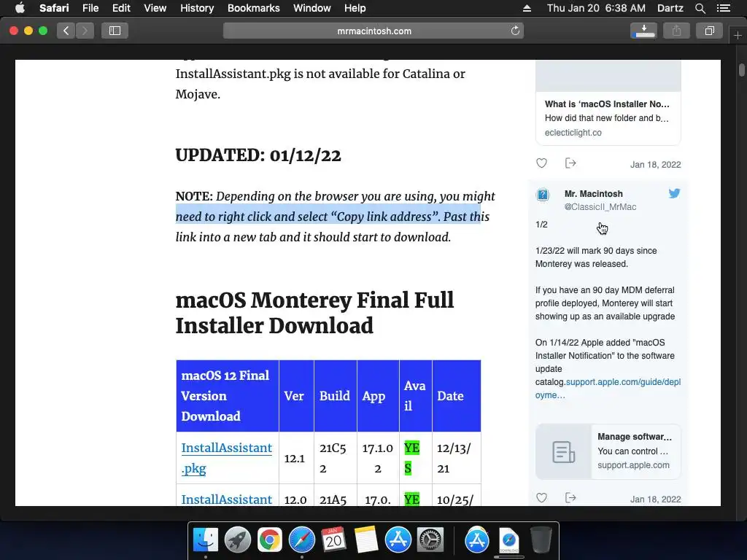
Task: Open the support.apple.com link in tweet
Action: (x=608, y=388)
